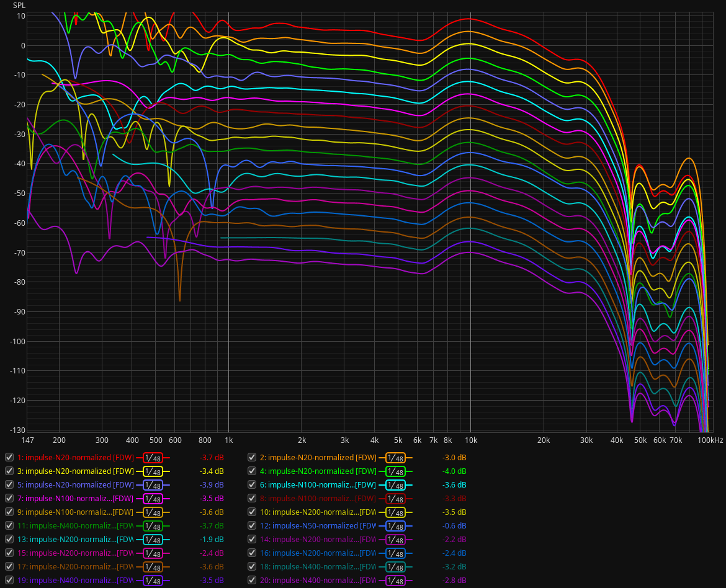Click the -2.8 dB value of trace 20
The height and width of the screenshot is (588, 726).
(x=454, y=580)
